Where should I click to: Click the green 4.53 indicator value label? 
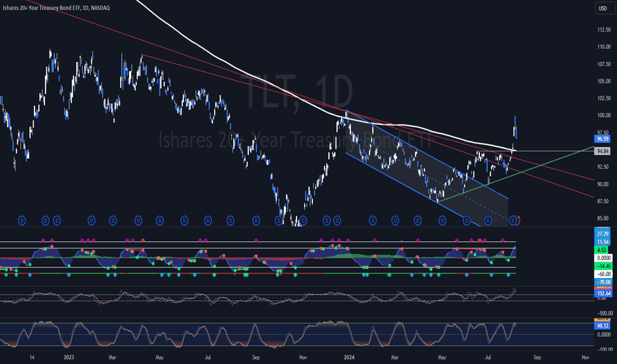(x=602, y=250)
